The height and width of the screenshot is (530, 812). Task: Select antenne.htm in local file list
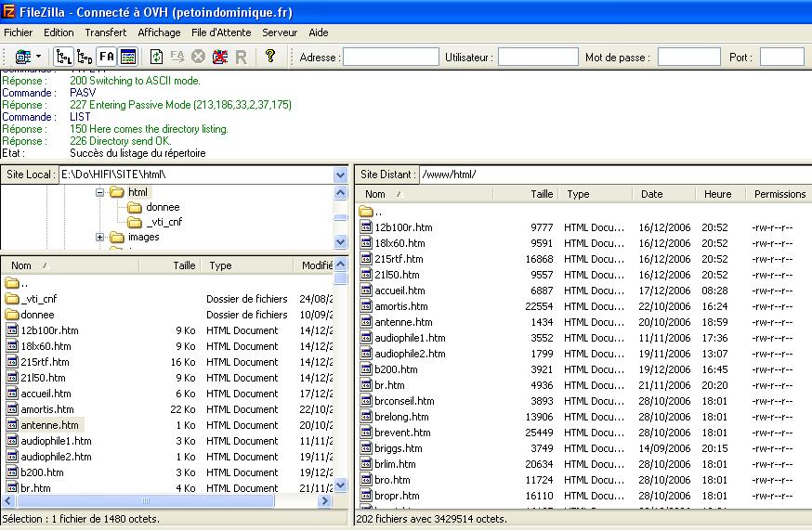(50, 425)
